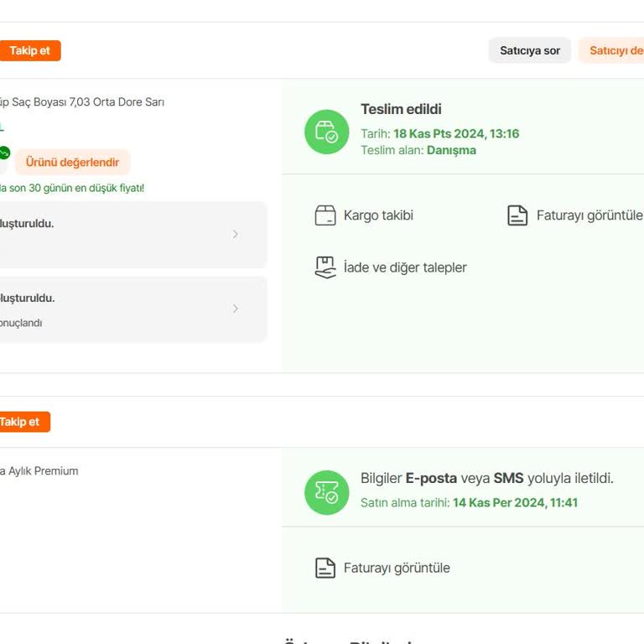Image resolution: width=644 pixels, height=644 pixels.
Task: Click the purchase date 14 Kas Per 2024, 11:41
Action: [x=515, y=503]
